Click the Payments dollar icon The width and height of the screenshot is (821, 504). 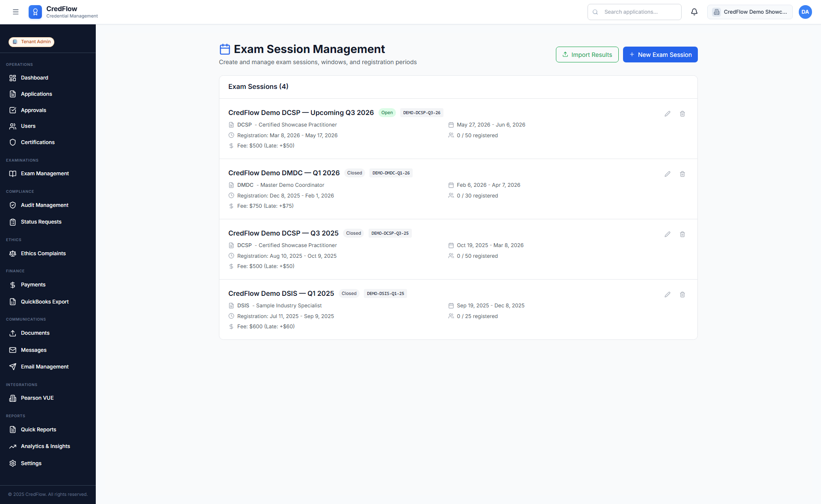click(x=13, y=285)
